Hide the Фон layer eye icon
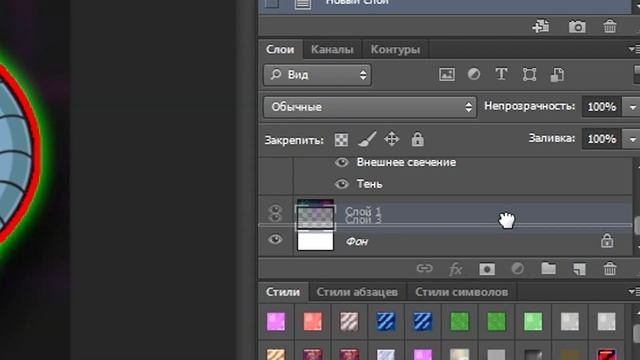The height and width of the screenshot is (360, 640). pos(275,240)
